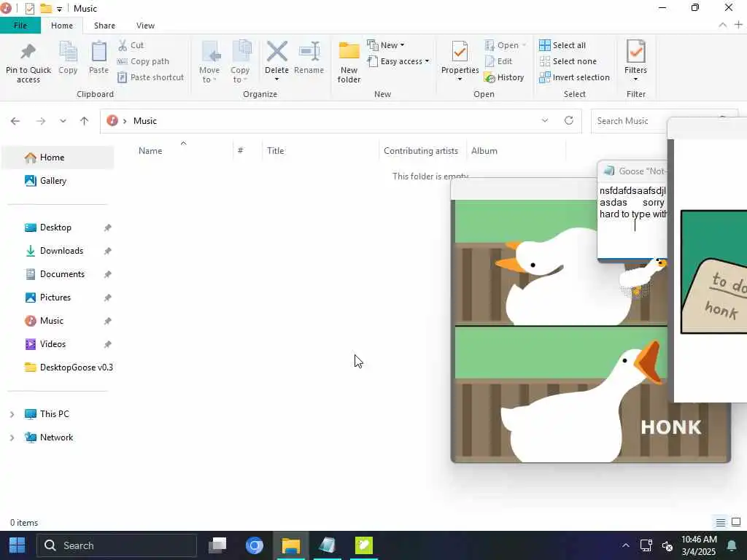Open the Filters dropdown
747x560 pixels.
point(635,61)
